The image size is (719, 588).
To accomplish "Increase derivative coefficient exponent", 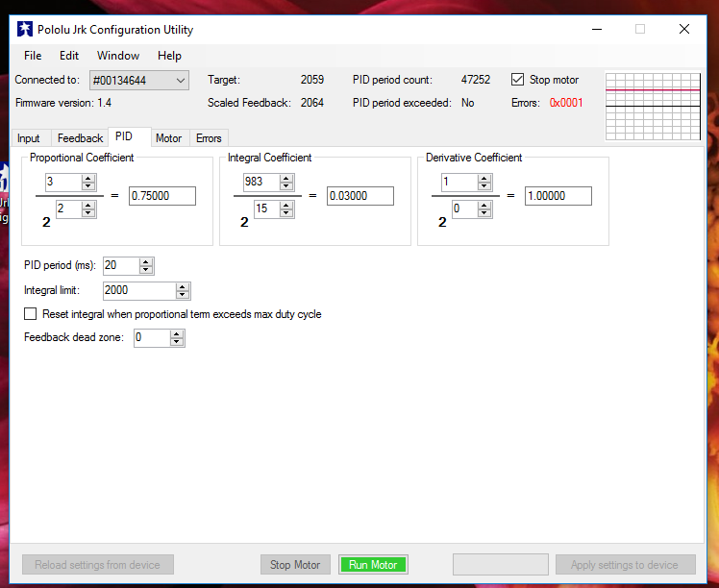I will tap(484, 206).
